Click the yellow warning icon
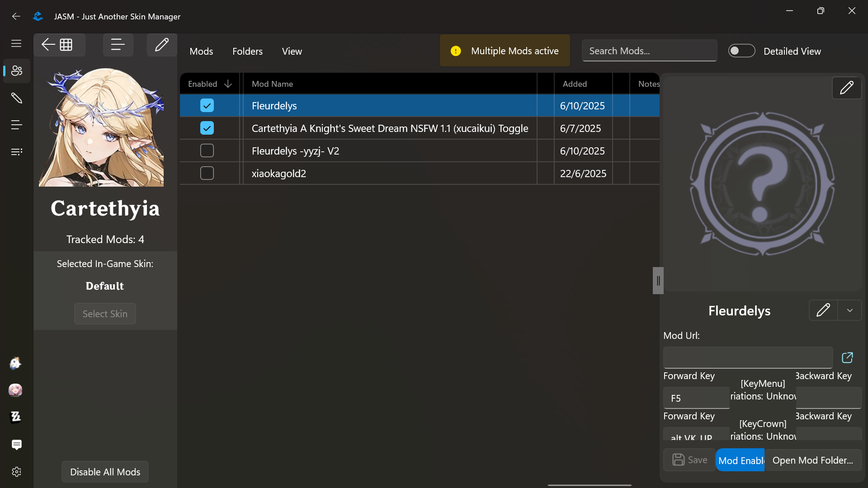The height and width of the screenshot is (488, 868). point(456,51)
